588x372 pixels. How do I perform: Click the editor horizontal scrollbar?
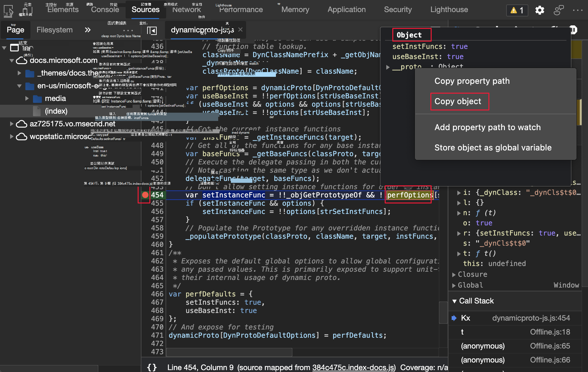click(229, 352)
